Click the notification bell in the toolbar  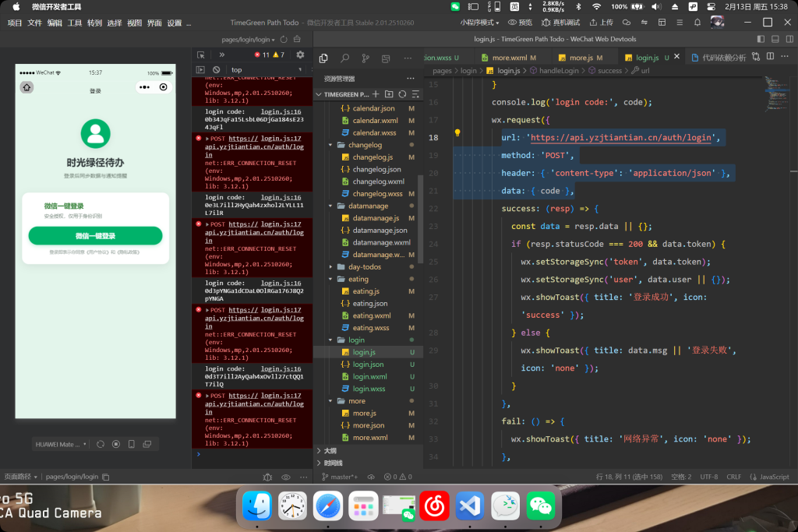pos(697,23)
